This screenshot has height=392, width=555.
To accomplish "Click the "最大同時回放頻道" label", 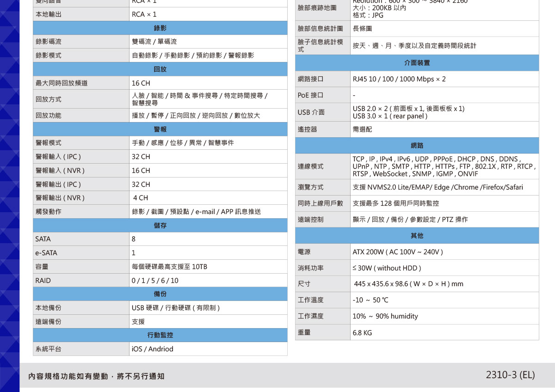I will (x=62, y=83).
